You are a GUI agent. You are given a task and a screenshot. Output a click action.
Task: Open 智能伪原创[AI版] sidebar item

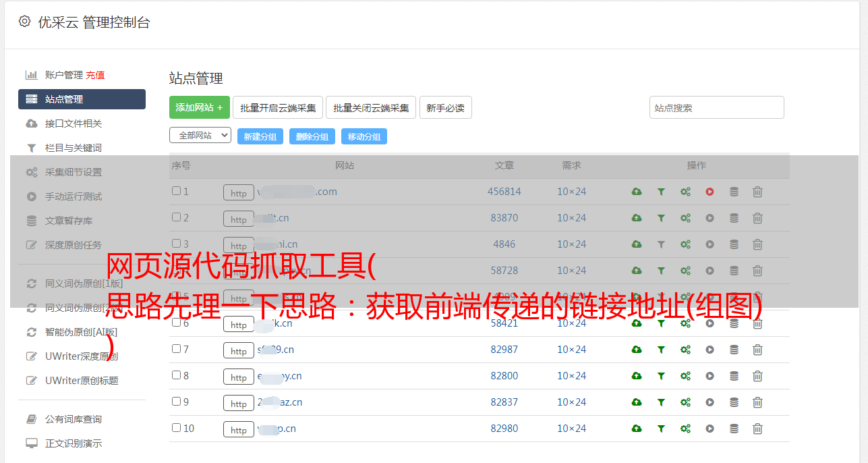point(81,332)
